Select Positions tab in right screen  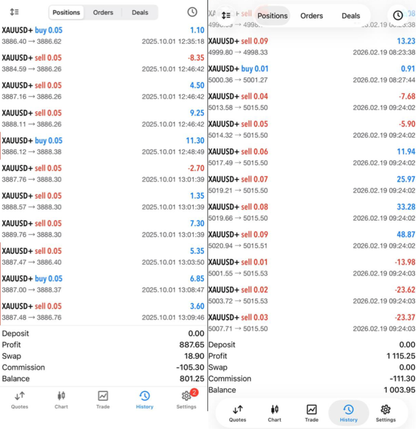[272, 16]
